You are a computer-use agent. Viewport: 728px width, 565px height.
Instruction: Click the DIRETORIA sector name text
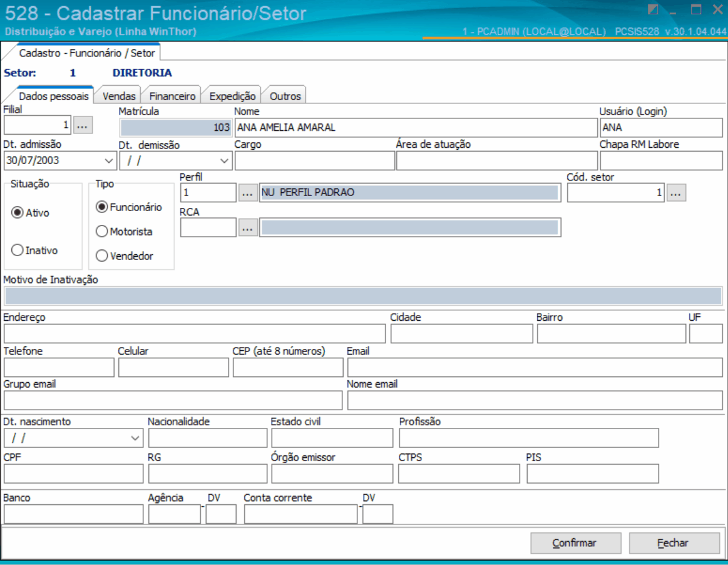coord(142,73)
